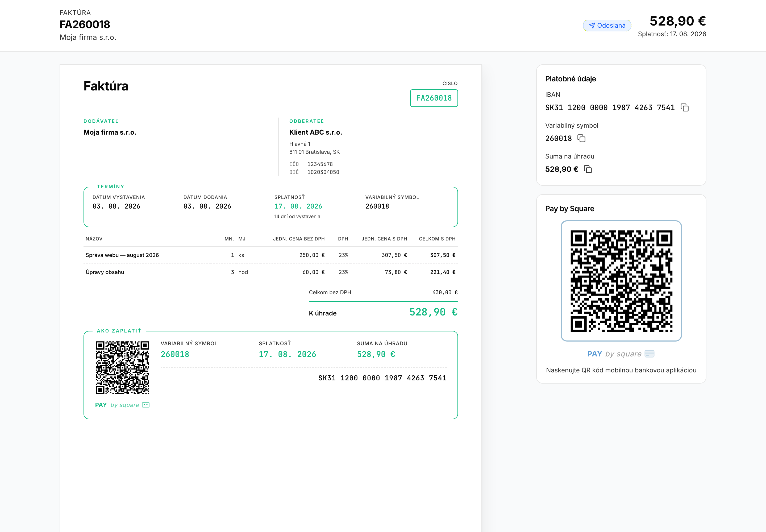
Task: Click the paper plane icon in Odoslaná badge
Action: (x=592, y=26)
